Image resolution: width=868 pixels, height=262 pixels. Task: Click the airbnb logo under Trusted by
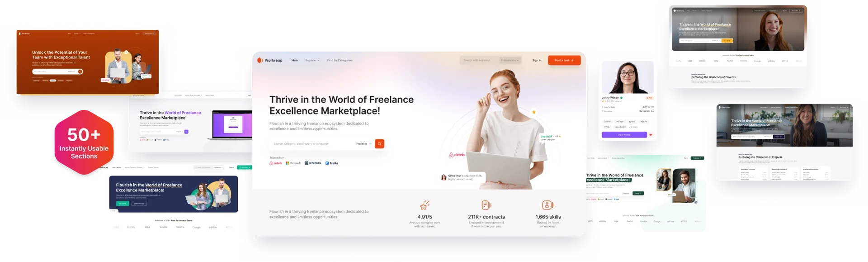pyautogui.click(x=276, y=163)
